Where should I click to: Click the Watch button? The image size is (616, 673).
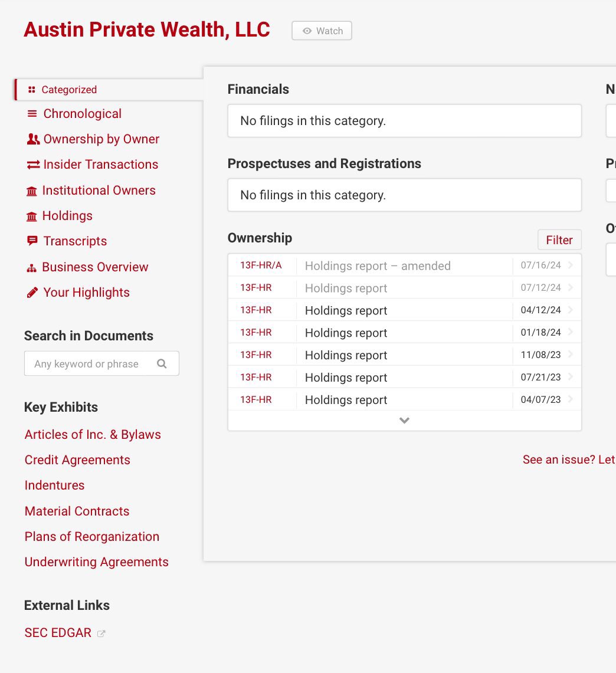coord(322,31)
